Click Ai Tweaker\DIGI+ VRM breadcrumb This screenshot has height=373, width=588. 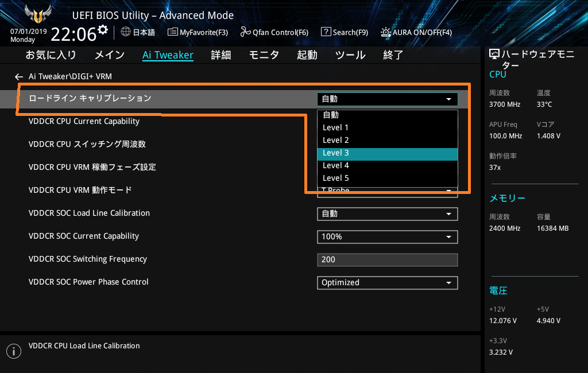tap(70, 76)
